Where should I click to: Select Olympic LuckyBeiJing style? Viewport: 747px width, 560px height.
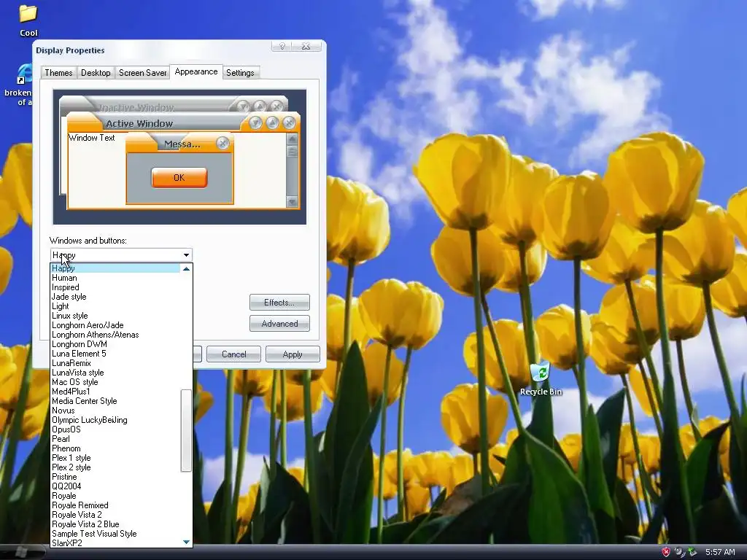pyautogui.click(x=115, y=420)
